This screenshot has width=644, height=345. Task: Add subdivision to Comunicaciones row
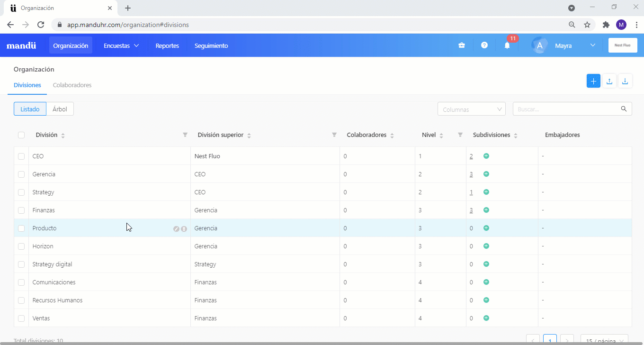tap(486, 282)
